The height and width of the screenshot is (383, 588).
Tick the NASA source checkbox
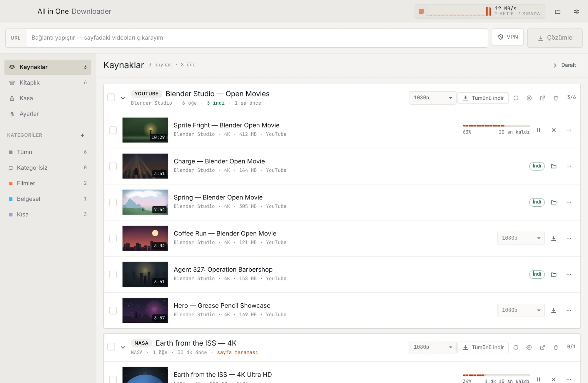pyautogui.click(x=111, y=347)
